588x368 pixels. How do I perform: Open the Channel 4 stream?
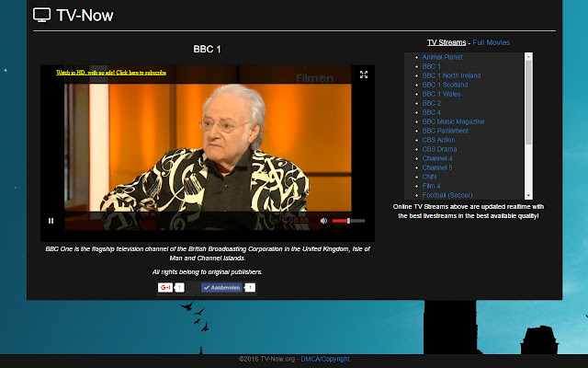tap(437, 158)
